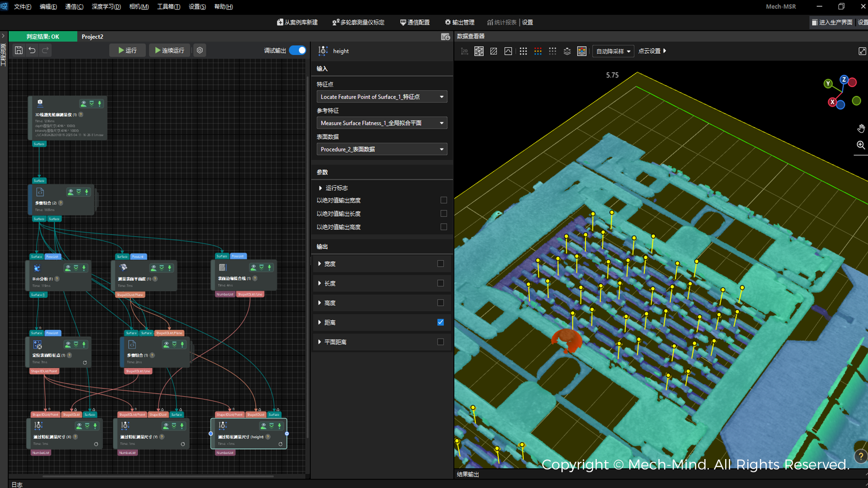The width and height of the screenshot is (868, 488).
Task: Click the profile curve view icon
Action: pos(508,51)
